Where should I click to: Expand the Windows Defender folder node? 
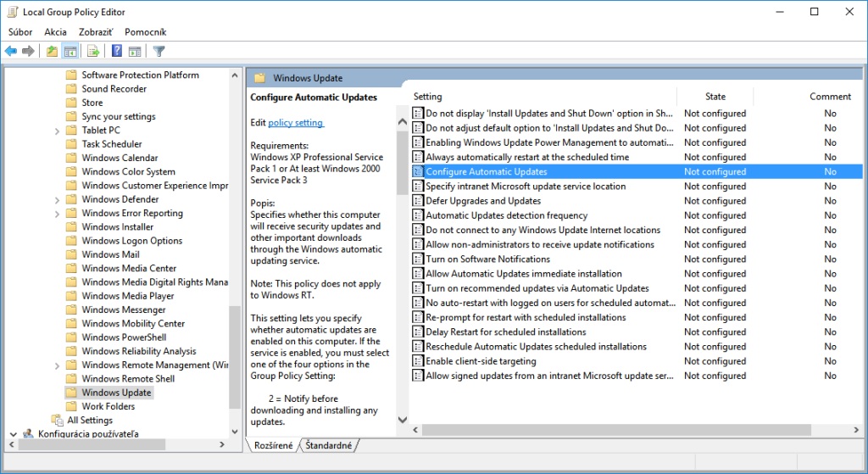point(57,199)
